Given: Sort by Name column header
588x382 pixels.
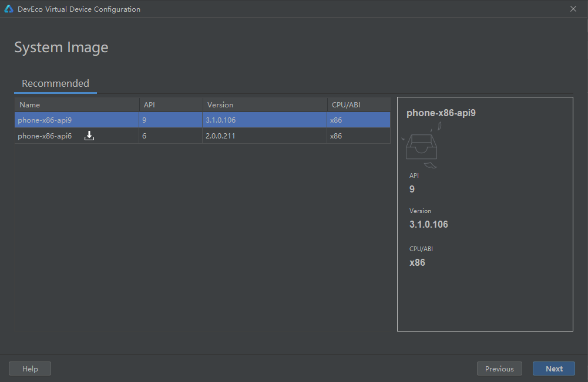Looking at the screenshot, I should coord(77,105).
